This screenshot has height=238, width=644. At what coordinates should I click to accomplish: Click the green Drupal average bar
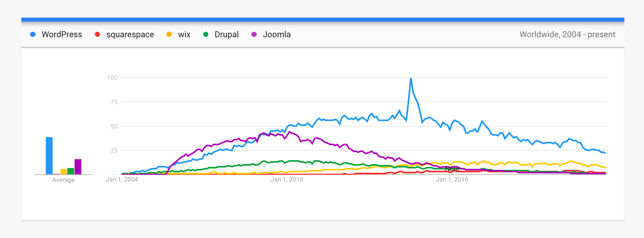tap(71, 171)
